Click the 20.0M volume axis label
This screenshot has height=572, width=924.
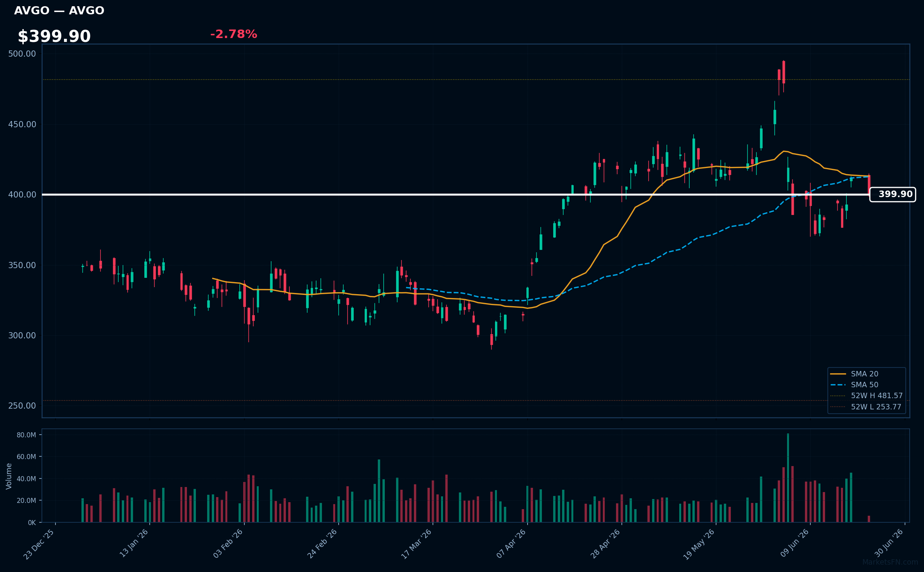(26, 501)
